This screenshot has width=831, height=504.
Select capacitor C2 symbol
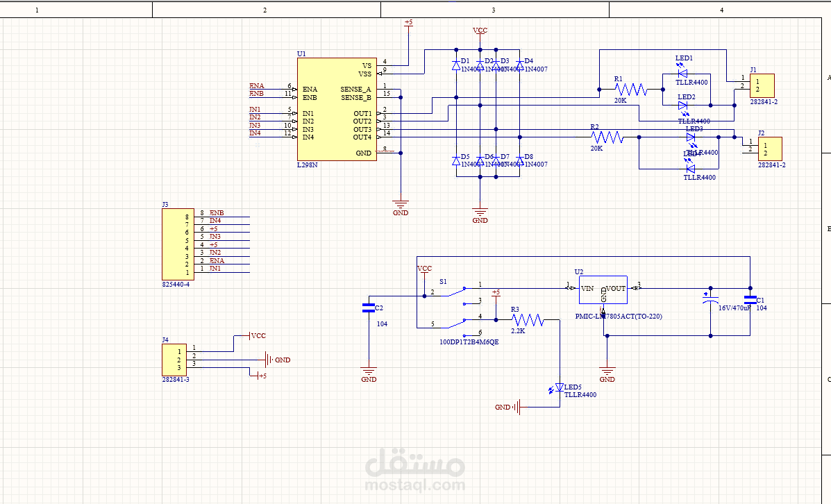click(369, 308)
